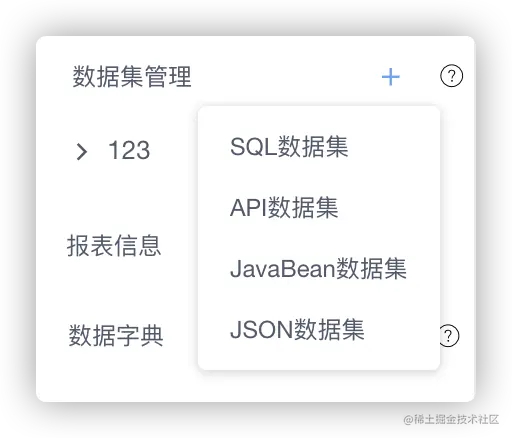Image resolution: width=512 pixels, height=438 pixels.
Task: Show dataset management help tooltip icon
Action: [451, 76]
